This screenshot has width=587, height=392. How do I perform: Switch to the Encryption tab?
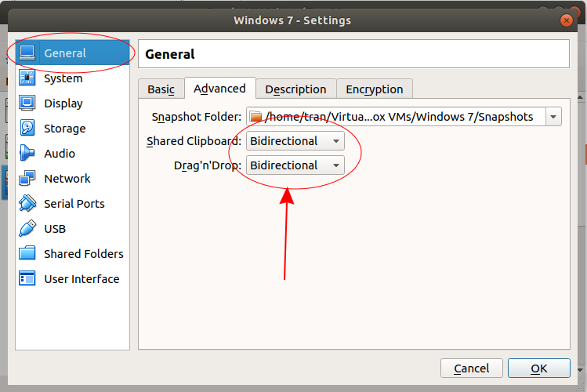click(x=375, y=89)
